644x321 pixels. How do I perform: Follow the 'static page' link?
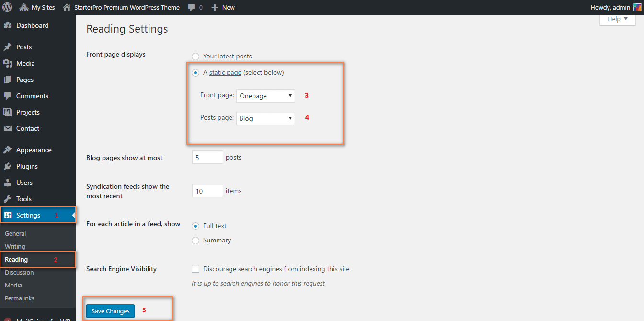[x=225, y=73]
